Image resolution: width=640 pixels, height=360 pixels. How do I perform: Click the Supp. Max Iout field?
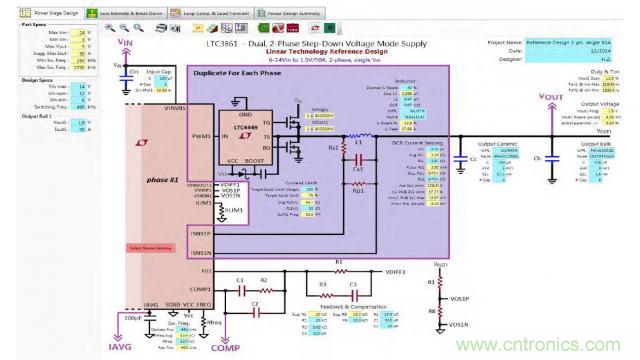[x=78, y=53]
